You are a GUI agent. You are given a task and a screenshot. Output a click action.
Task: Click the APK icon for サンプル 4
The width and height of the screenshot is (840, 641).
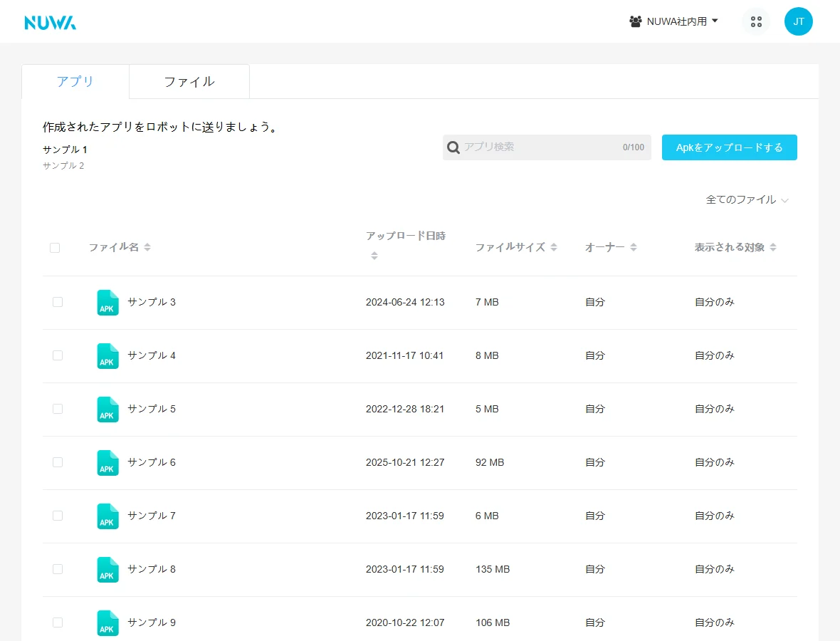[107, 356]
